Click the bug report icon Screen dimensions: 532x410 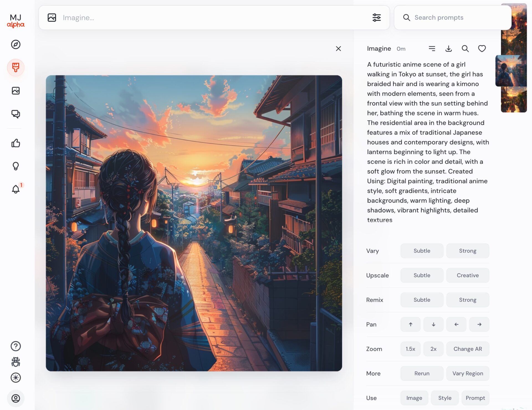click(16, 362)
